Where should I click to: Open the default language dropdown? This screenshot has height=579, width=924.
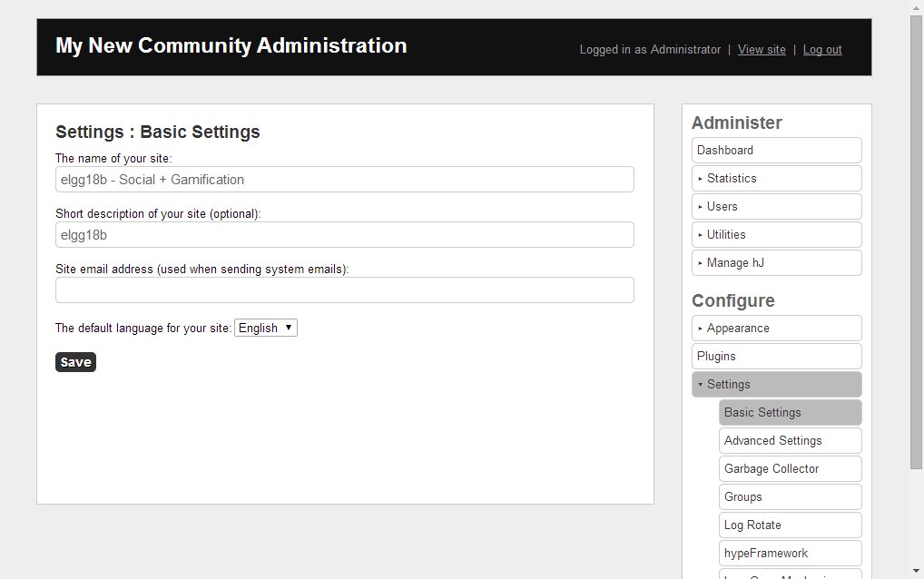[266, 329]
